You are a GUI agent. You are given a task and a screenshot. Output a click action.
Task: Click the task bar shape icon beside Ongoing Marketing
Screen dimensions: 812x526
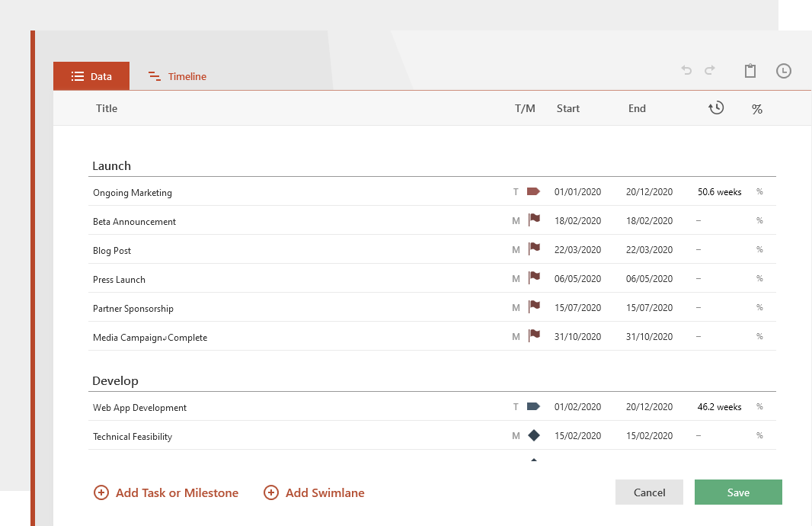[x=533, y=191]
